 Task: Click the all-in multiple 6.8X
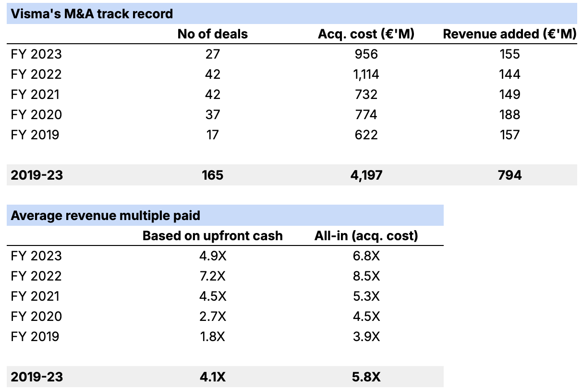(x=366, y=256)
